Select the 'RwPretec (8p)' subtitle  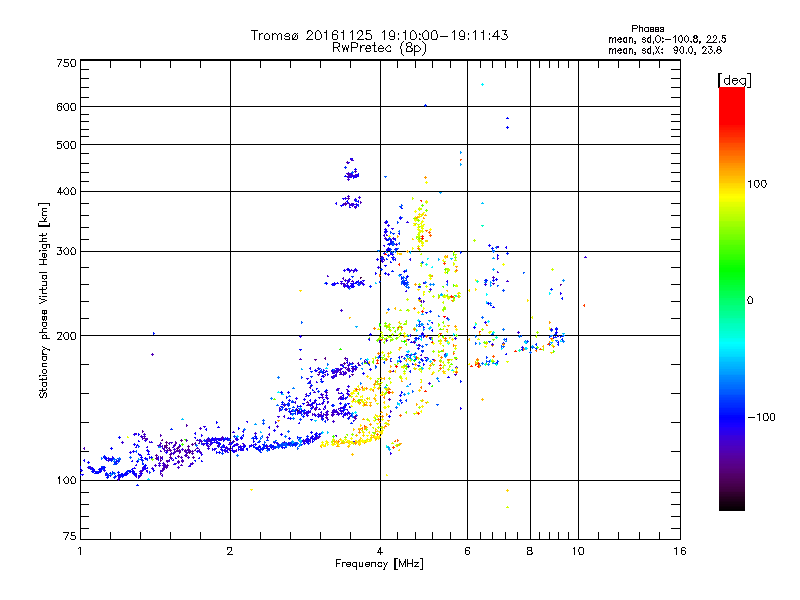379,48
